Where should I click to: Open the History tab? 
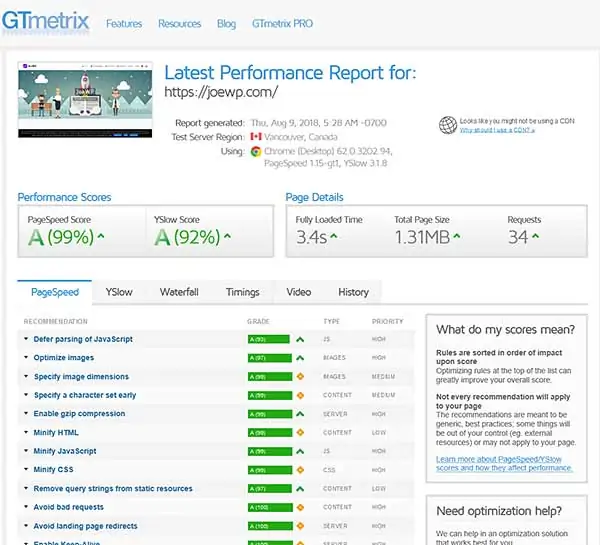point(354,292)
